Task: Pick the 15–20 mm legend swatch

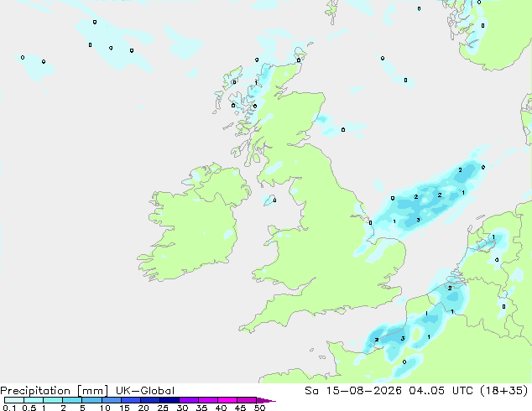Action: (x=130, y=400)
